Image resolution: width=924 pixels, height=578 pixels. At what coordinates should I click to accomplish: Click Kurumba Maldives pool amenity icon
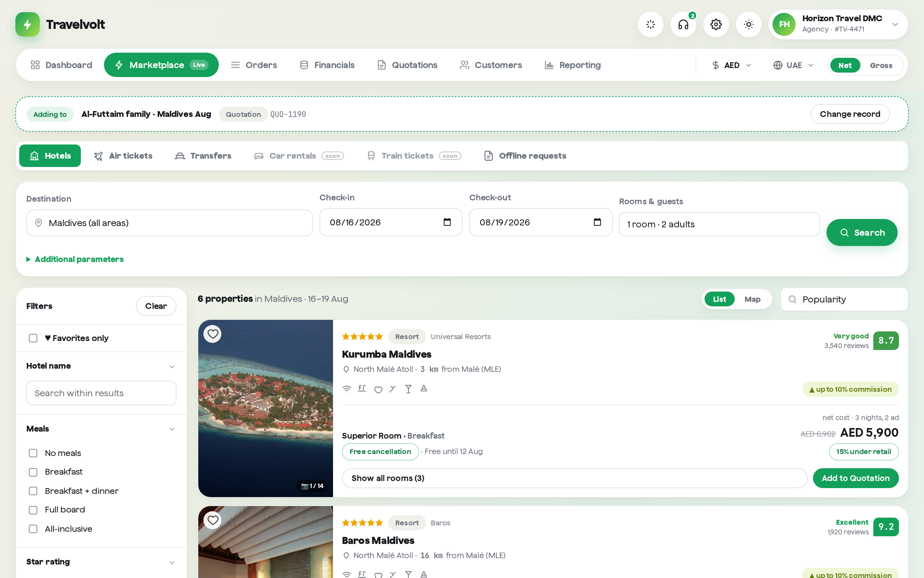pyautogui.click(x=362, y=389)
